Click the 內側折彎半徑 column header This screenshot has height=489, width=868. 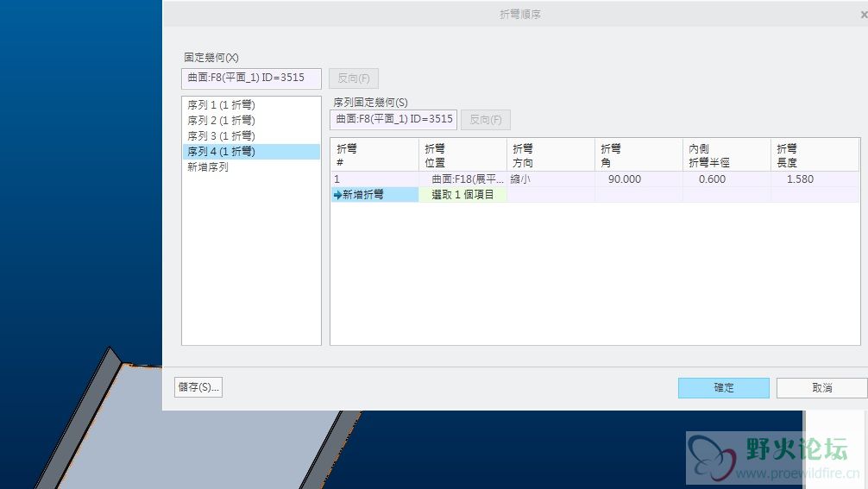point(726,155)
